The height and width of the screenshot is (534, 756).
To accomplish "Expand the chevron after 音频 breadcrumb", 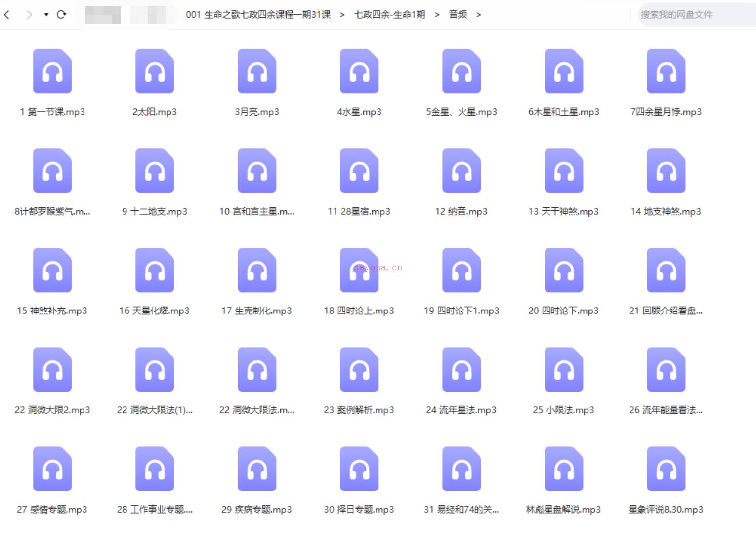I will [x=478, y=15].
